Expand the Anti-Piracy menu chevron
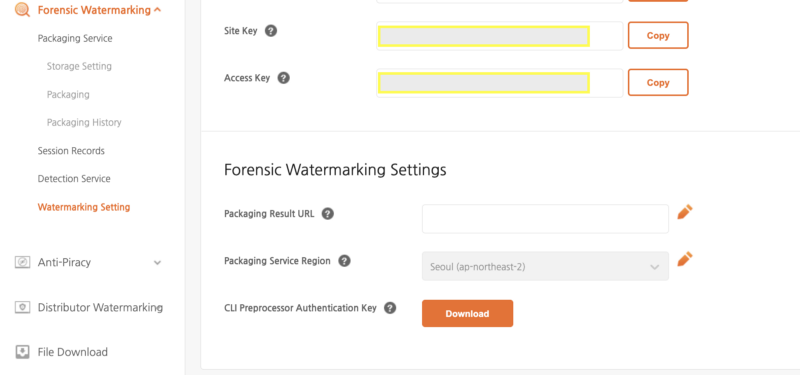This screenshot has width=800, height=375. pyautogui.click(x=158, y=262)
